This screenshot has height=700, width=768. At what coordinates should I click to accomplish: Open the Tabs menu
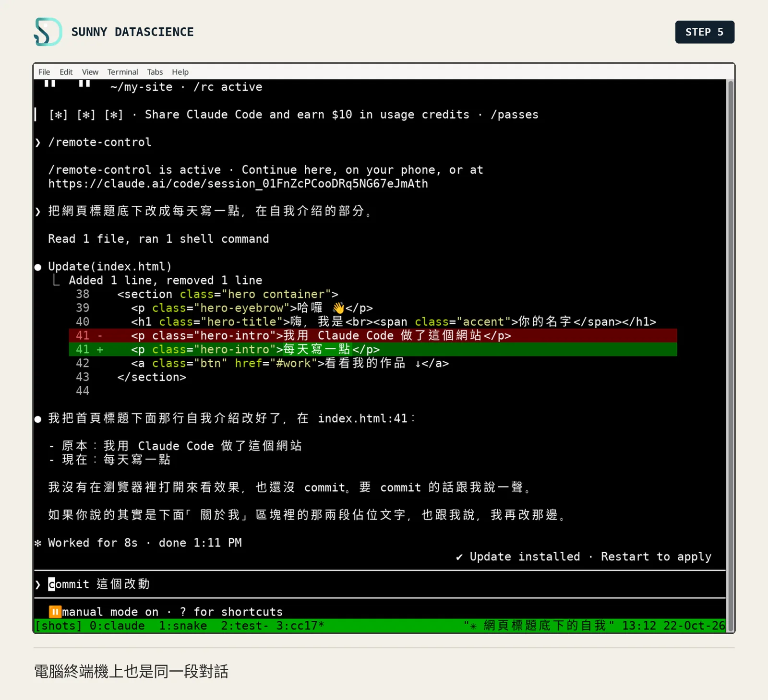(x=155, y=72)
